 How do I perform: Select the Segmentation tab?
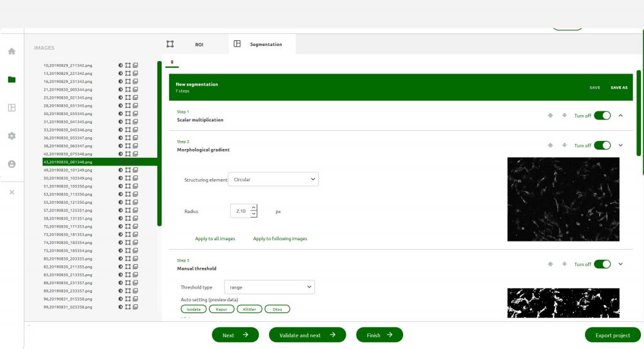point(263,45)
